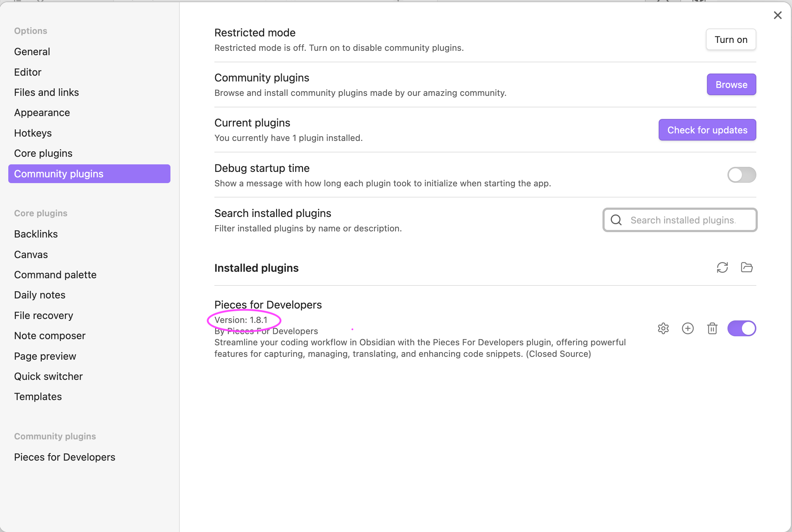
Task: Click the search magnifier icon
Action: 616,220
